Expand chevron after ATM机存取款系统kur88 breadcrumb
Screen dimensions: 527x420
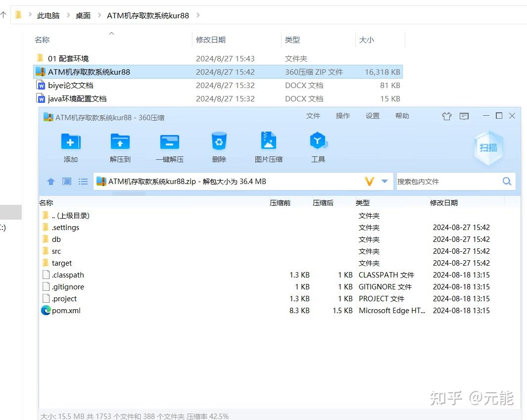tap(198, 15)
